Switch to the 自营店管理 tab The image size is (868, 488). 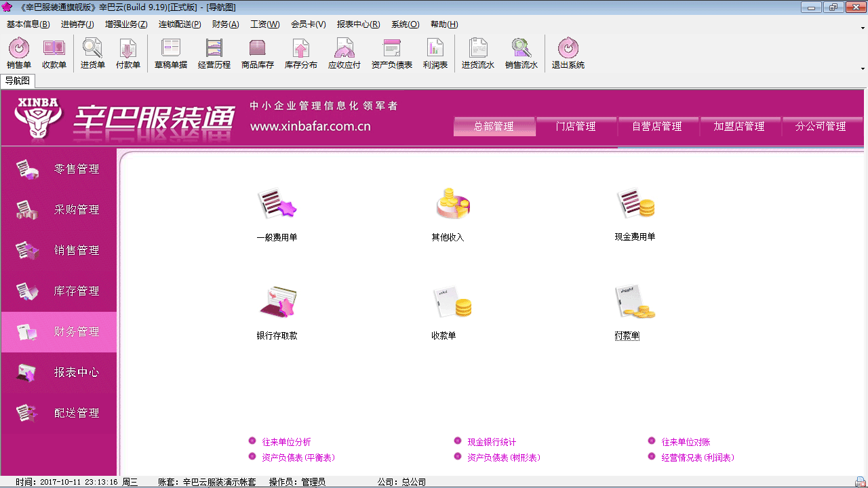(657, 126)
